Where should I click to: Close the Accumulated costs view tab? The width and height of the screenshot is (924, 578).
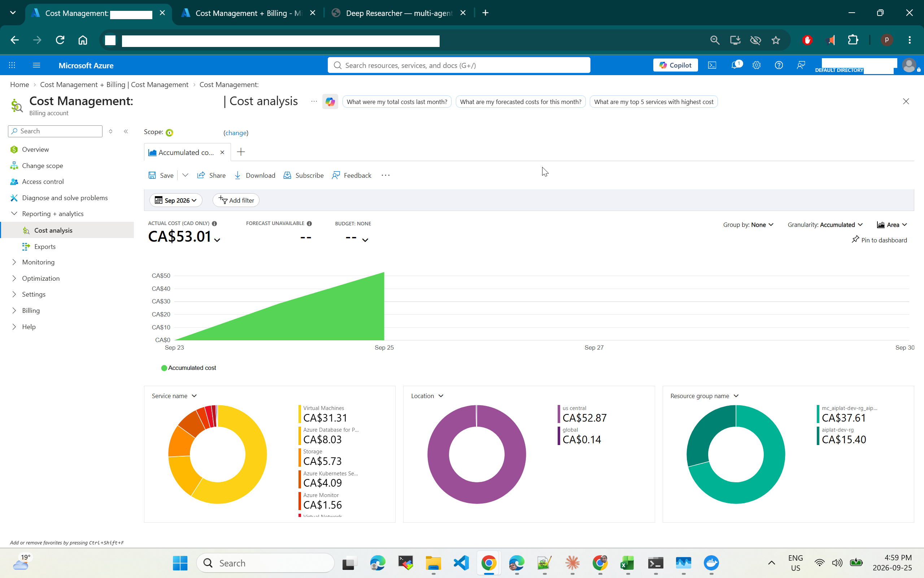point(222,152)
